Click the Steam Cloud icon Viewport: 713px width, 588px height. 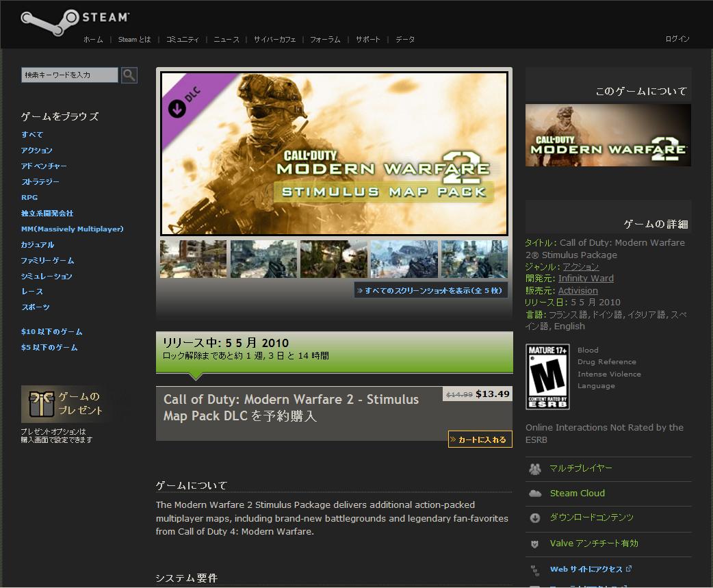click(535, 494)
